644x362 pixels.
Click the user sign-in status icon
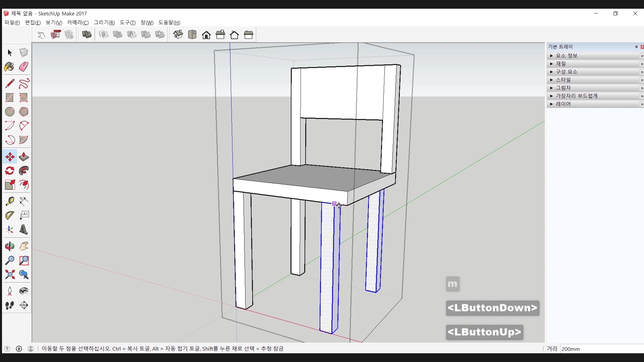pyautogui.click(x=31, y=349)
